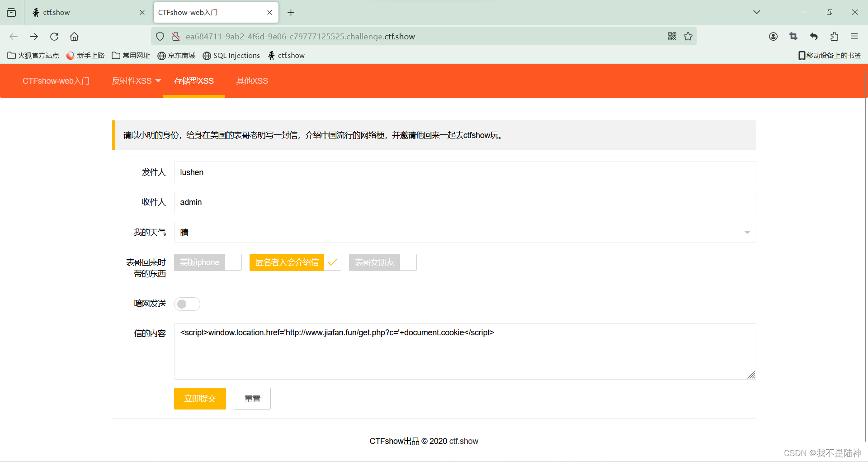The width and height of the screenshot is (868, 462).
Task: Click the address bar URL
Action: pos(300,37)
